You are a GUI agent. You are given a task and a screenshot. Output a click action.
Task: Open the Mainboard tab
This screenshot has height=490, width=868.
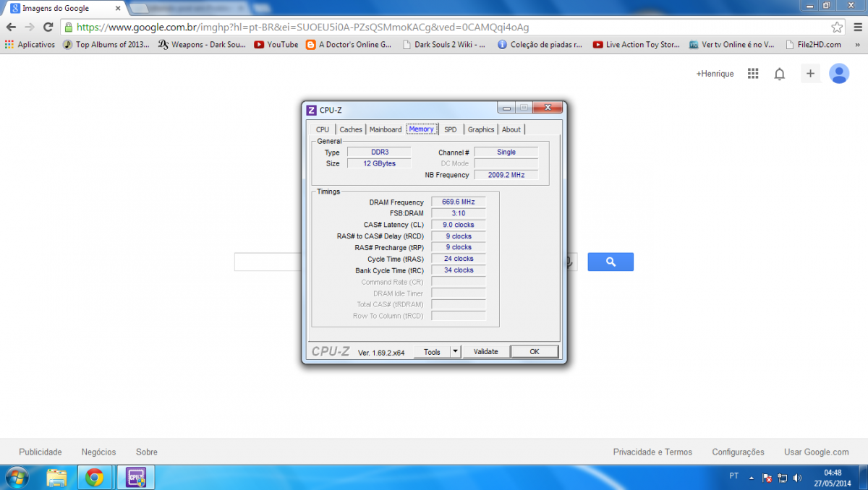point(386,129)
